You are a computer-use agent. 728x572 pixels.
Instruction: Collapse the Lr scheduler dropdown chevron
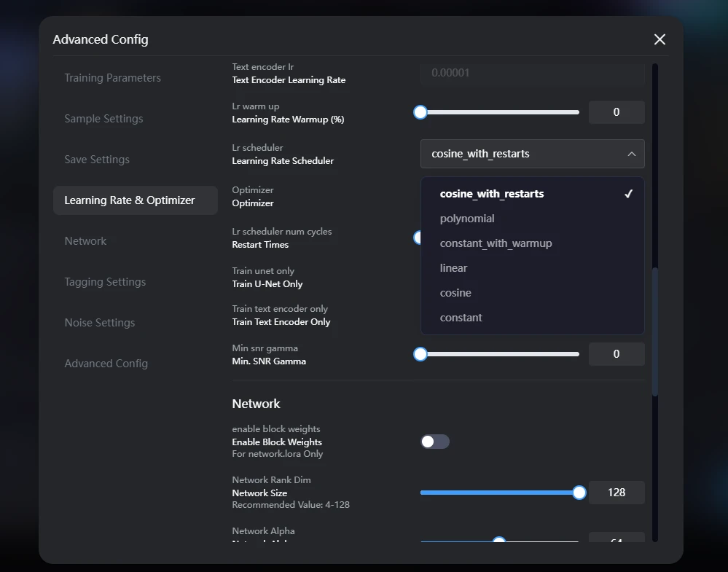point(631,154)
